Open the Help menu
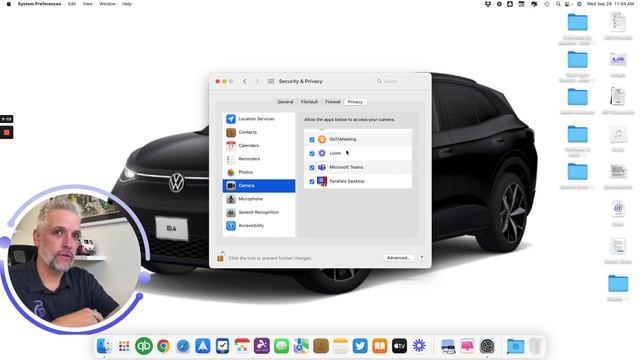 [127, 4]
